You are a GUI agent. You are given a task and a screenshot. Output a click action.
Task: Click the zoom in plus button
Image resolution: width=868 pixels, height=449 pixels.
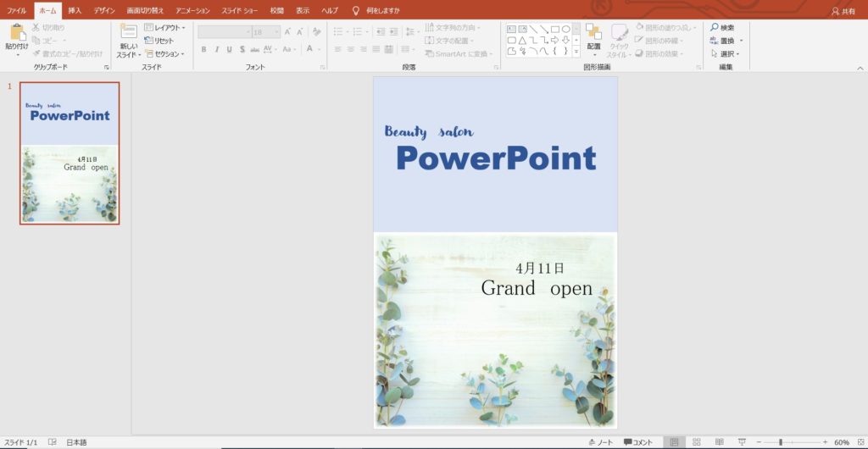(825, 442)
